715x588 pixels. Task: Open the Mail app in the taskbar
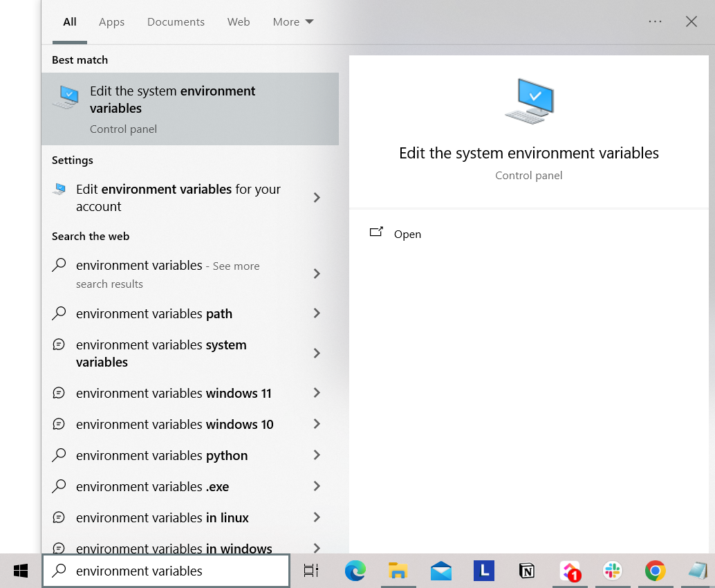tap(440, 571)
